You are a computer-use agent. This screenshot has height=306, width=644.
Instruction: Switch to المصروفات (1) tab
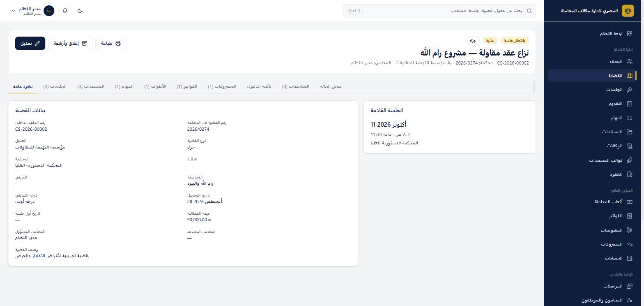(222, 86)
